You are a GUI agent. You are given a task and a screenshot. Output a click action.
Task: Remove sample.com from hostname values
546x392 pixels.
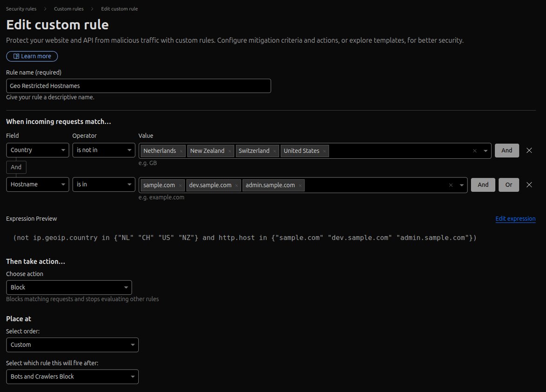(x=180, y=186)
